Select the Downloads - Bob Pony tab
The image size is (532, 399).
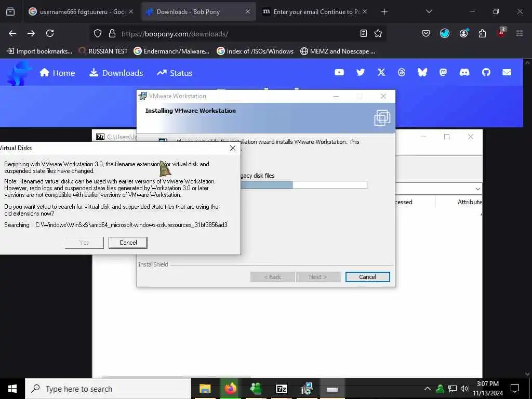pos(198,11)
